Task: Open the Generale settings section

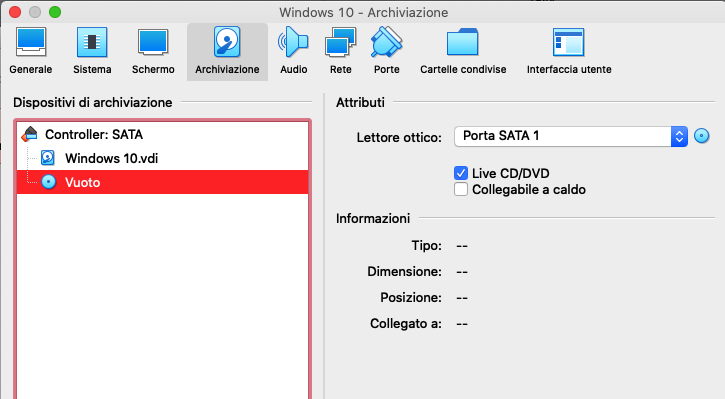Action: click(31, 51)
